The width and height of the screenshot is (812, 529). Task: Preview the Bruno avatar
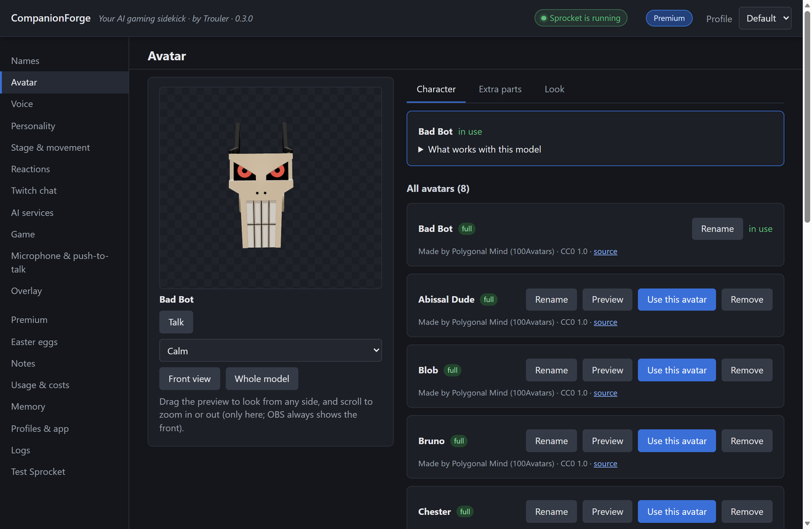coord(608,441)
